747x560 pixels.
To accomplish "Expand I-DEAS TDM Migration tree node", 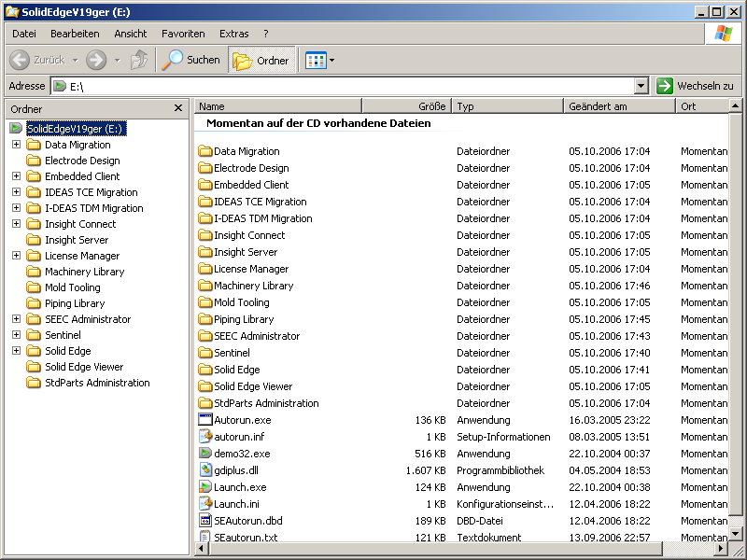I will point(16,207).
